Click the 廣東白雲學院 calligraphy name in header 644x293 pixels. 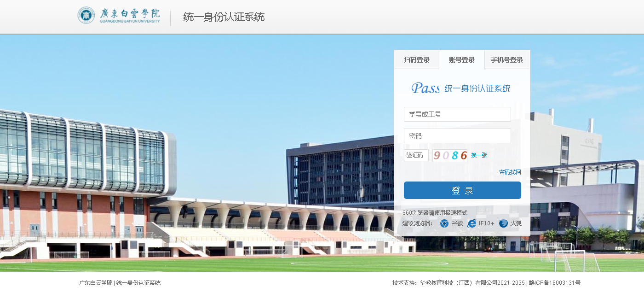pyautogui.click(x=130, y=13)
